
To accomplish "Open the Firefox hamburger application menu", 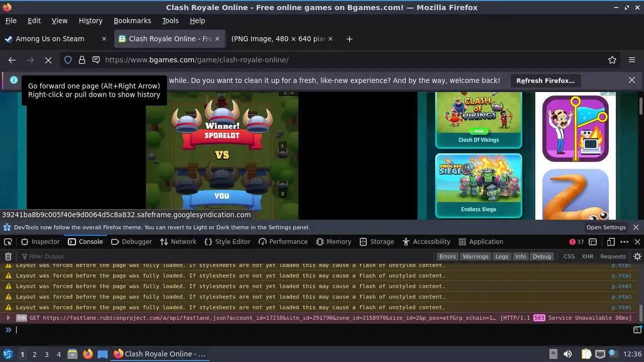I will [632, 60].
